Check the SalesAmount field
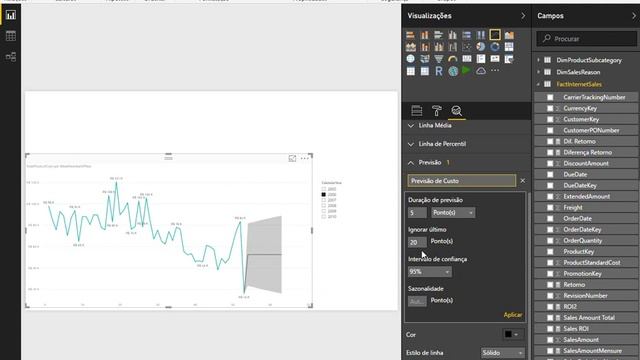The width and height of the screenshot is (640, 360). click(550, 340)
